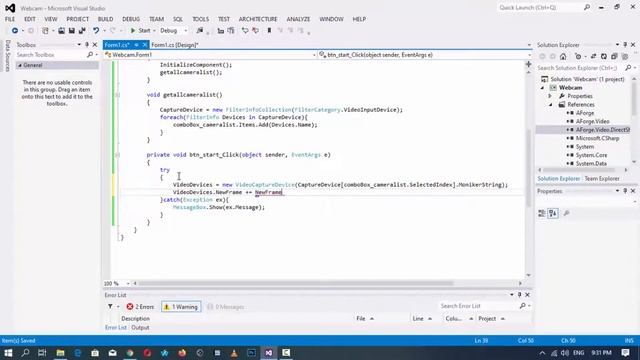Close the Form1.cs editor tab
640x360 pixels.
coord(144,45)
